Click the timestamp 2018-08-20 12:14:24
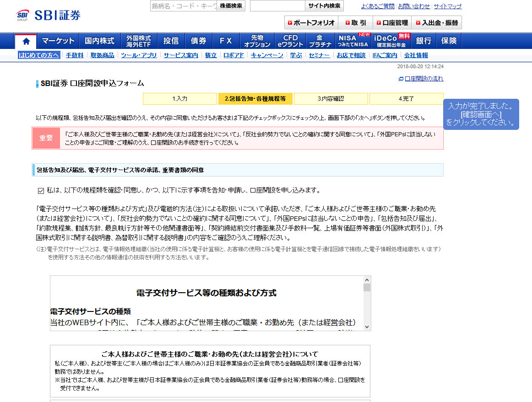532x402 pixels. 420,66
